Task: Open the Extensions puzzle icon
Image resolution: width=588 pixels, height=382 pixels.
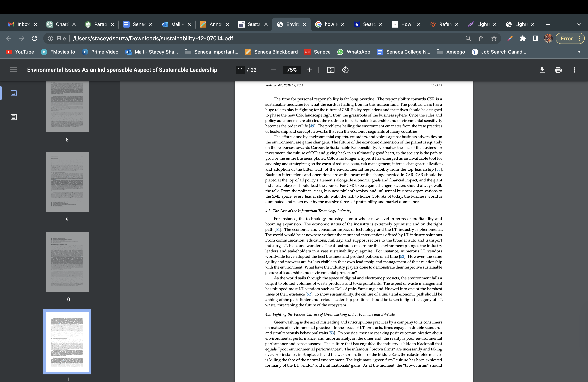Action: (x=523, y=39)
